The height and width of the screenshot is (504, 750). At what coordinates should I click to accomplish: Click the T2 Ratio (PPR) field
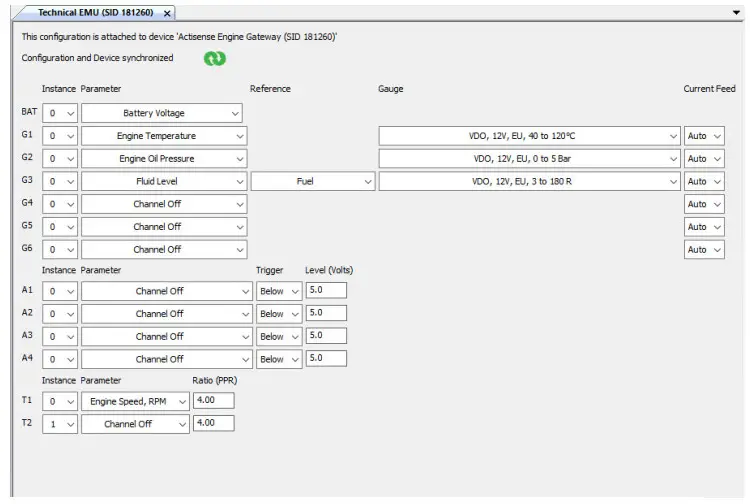(x=214, y=423)
